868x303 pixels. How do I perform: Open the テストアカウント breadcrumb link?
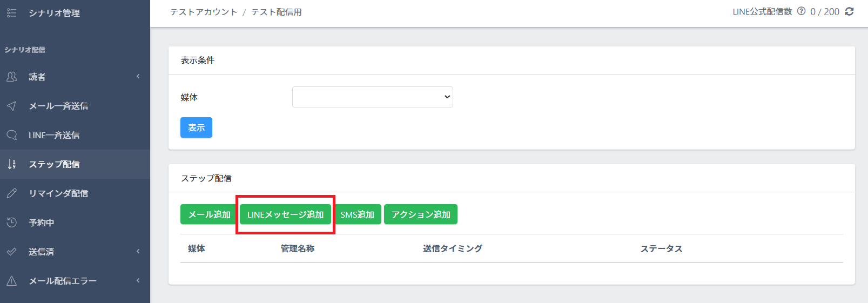[x=204, y=12]
